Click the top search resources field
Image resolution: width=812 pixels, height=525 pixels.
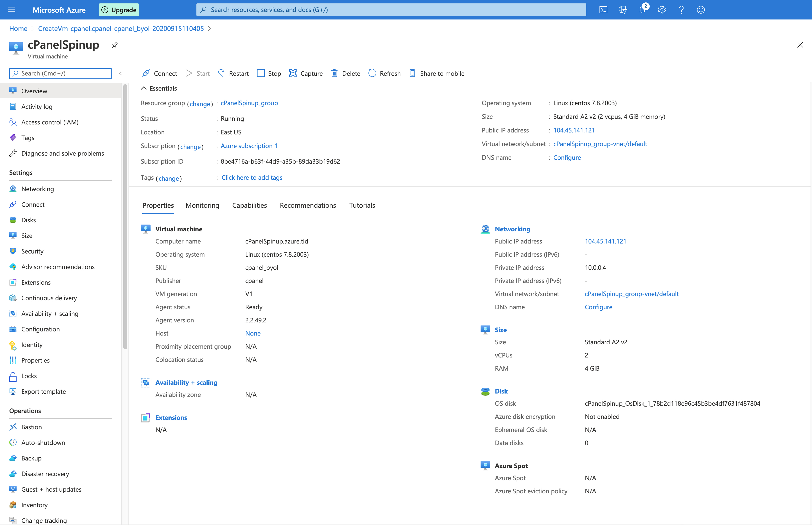click(x=391, y=9)
